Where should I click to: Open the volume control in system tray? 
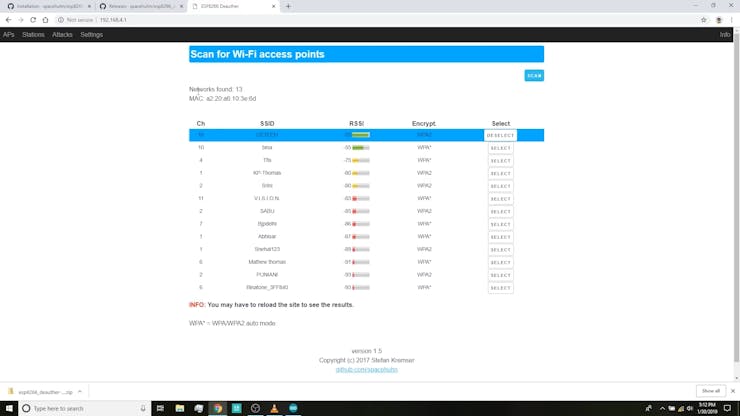coord(690,408)
